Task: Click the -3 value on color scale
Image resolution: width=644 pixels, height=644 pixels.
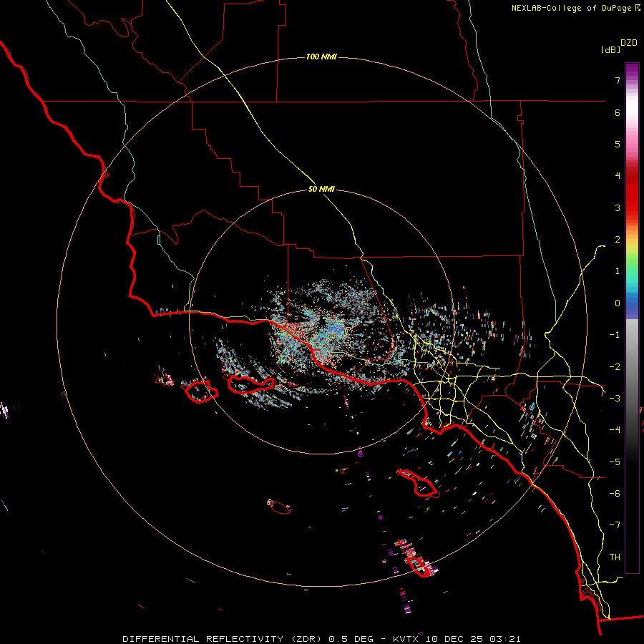Action: [x=615, y=399]
